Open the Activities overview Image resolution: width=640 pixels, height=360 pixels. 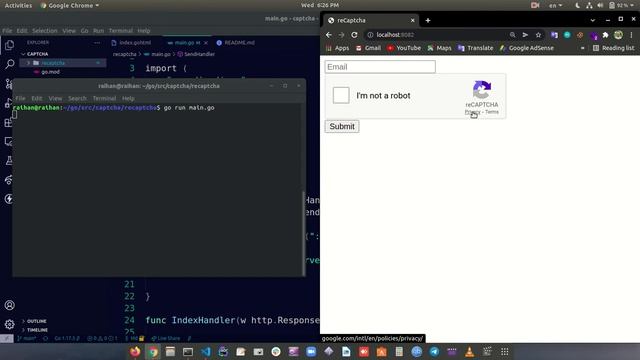(x=18, y=5)
